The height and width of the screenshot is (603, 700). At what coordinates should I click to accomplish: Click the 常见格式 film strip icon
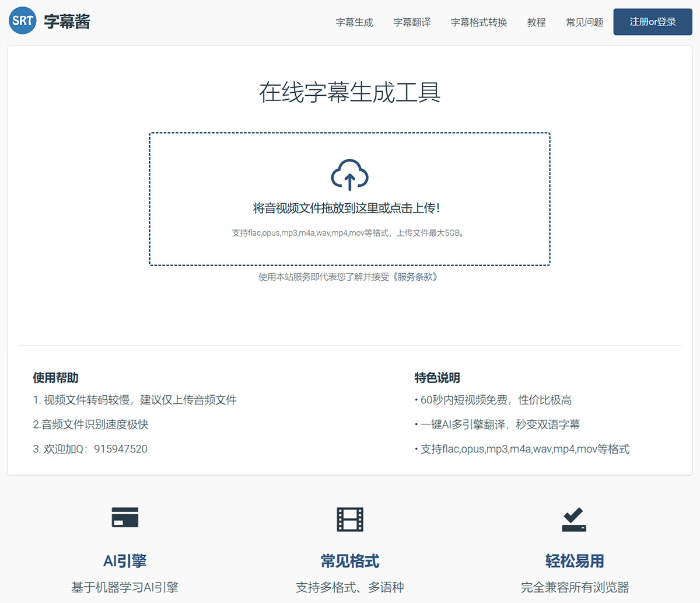(x=349, y=517)
